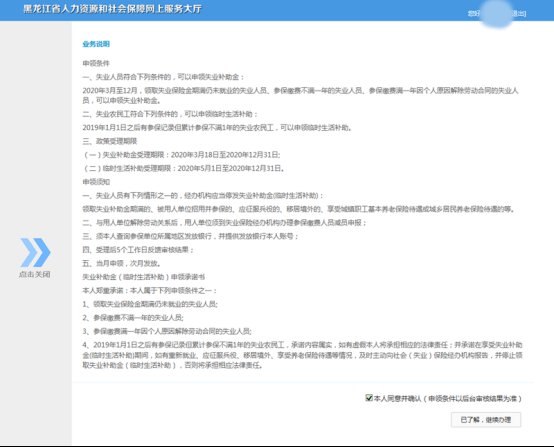Click the 本人同意并确认 checkbox label text

point(448,399)
